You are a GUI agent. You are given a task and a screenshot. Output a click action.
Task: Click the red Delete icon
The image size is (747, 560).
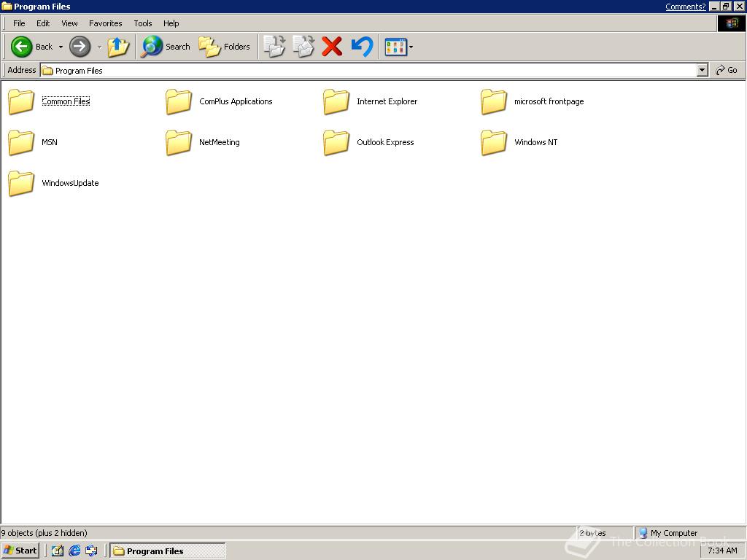click(332, 47)
